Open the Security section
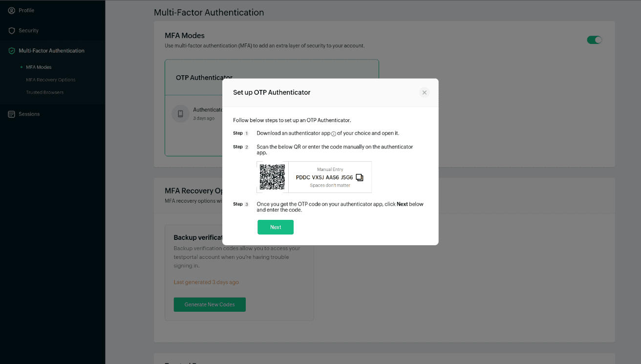 point(28,31)
